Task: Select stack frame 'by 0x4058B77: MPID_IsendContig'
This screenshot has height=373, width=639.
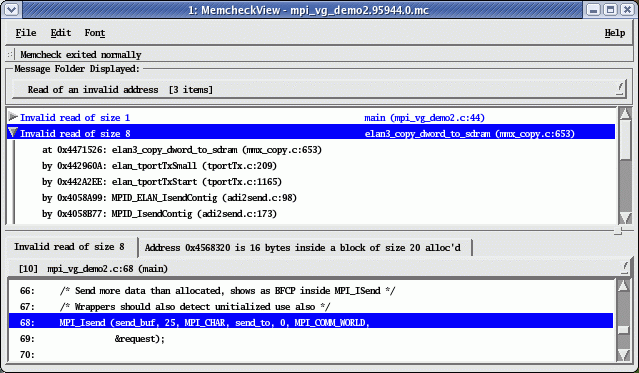Action: [x=159, y=214]
